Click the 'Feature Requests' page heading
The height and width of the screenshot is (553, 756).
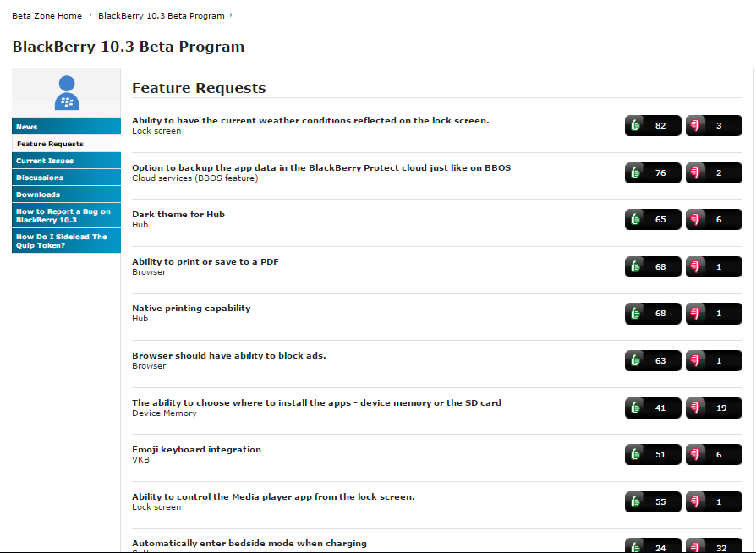pyautogui.click(x=199, y=88)
